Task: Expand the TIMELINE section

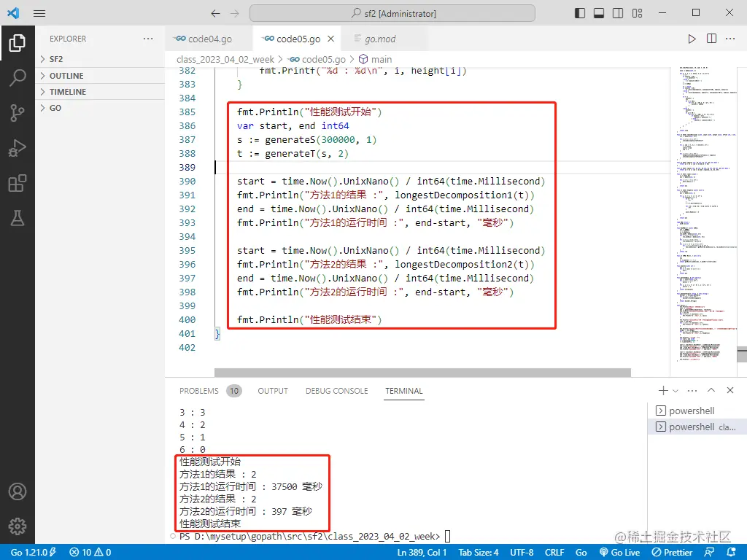Action: [100, 91]
